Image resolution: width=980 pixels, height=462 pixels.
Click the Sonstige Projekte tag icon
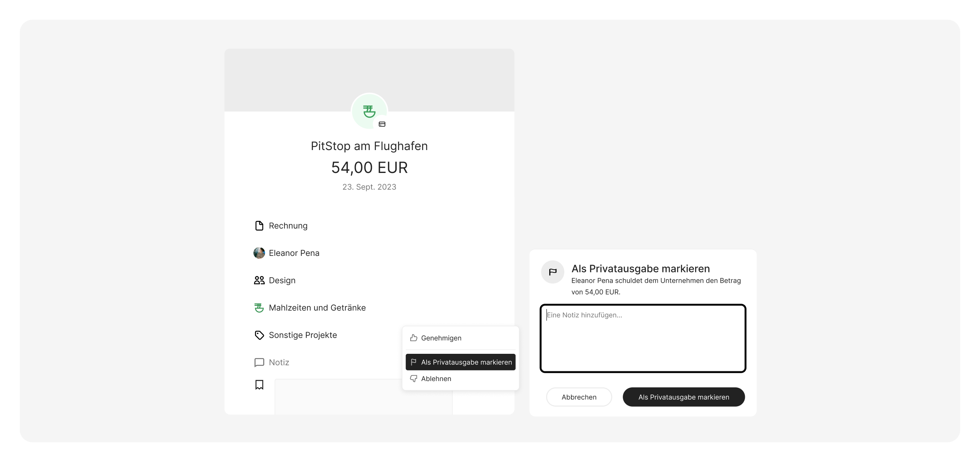[259, 335]
